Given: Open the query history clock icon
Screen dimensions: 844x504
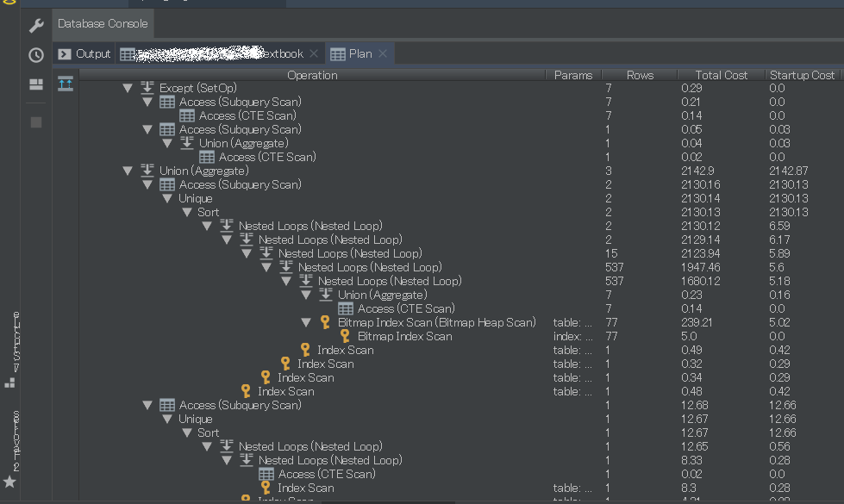Looking at the screenshot, I should tap(36, 55).
